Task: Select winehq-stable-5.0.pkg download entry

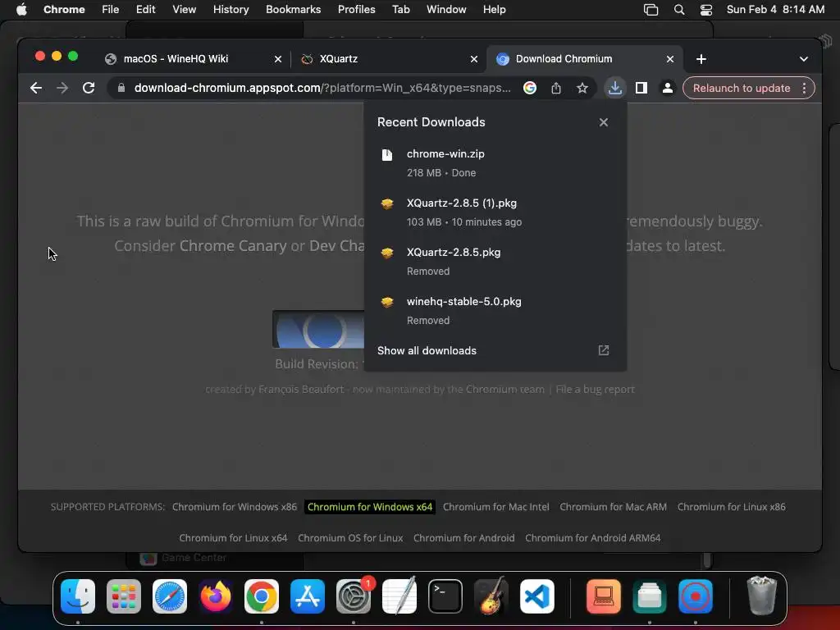Action: pyautogui.click(x=495, y=311)
